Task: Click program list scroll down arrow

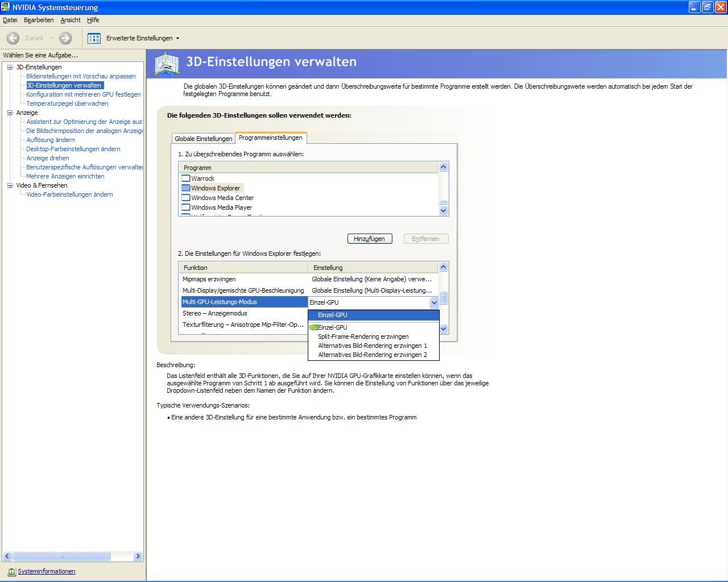Action: 444,211
